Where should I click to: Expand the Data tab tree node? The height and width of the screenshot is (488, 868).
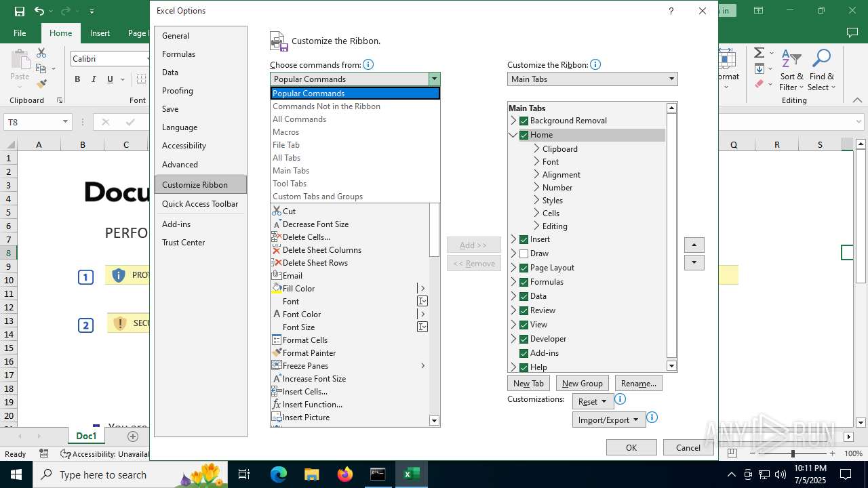pos(513,296)
